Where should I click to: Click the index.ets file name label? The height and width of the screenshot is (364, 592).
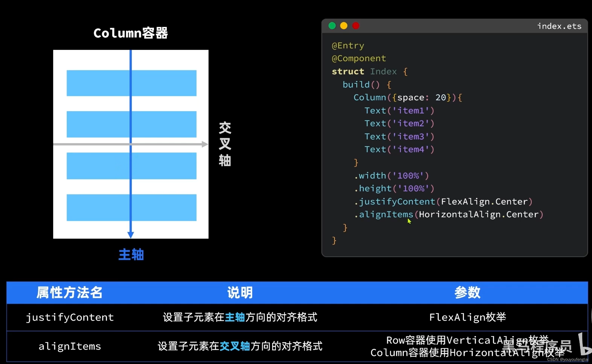point(559,26)
